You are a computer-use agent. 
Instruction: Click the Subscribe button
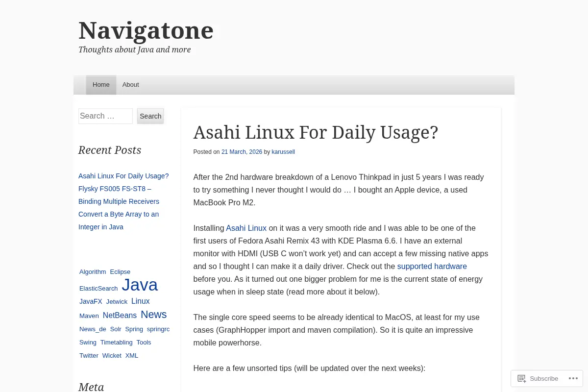tap(538, 378)
